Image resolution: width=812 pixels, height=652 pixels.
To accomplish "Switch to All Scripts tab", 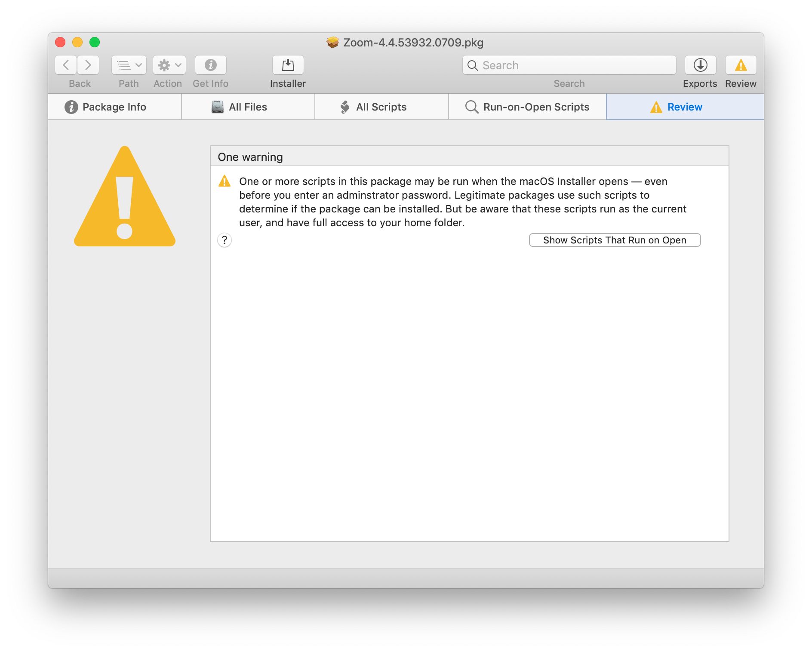I will coord(381,107).
